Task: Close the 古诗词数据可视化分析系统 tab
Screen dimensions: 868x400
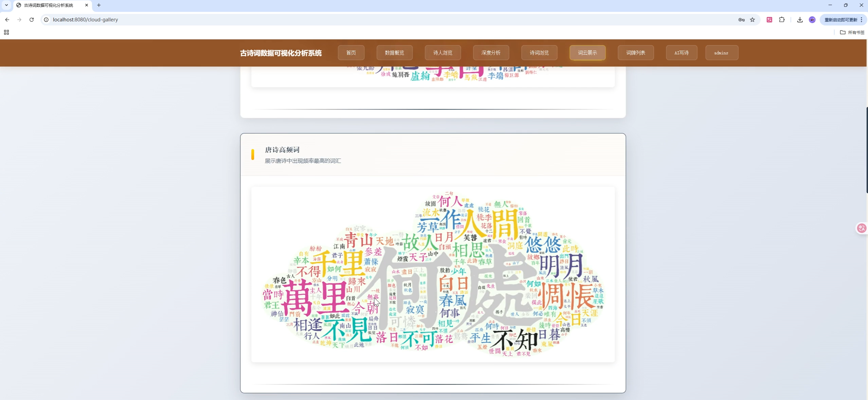Action: pyautogui.click(x=87, y=5)
